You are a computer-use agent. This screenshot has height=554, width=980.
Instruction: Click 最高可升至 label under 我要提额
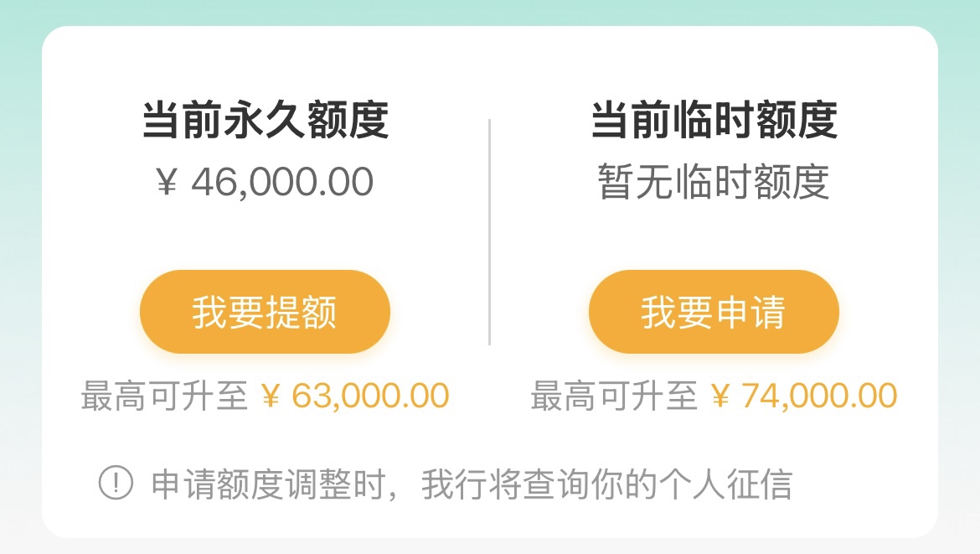point(164,396)
